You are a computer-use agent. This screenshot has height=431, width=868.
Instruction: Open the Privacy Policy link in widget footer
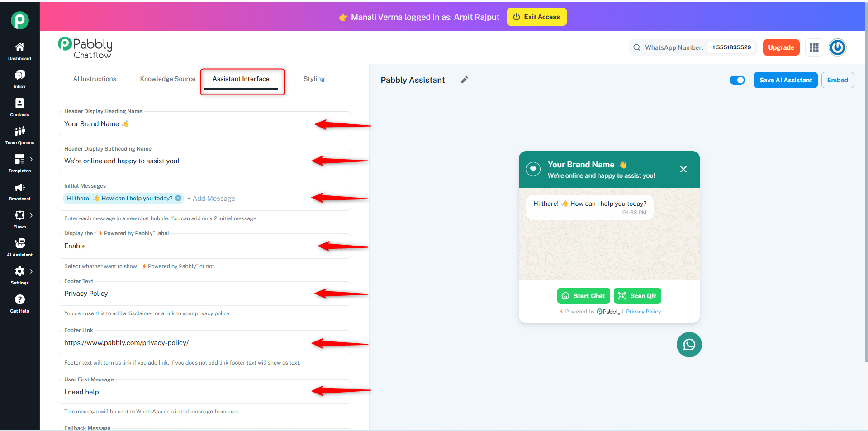(643, 312)
